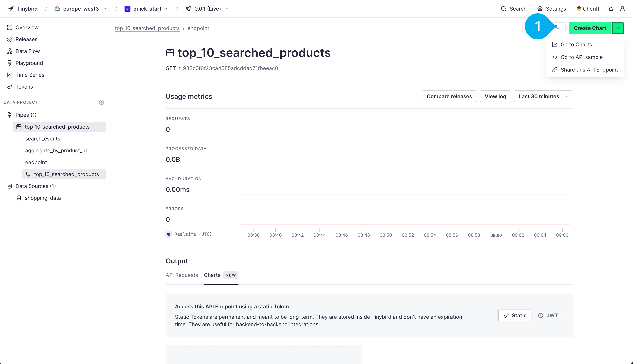
Task: Add a new Data Project item with the plus icon
Action: pos(102,102)
